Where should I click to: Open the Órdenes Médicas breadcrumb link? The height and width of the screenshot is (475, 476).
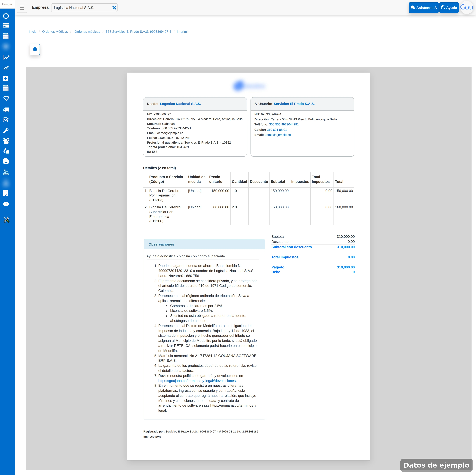pos(55,32)
